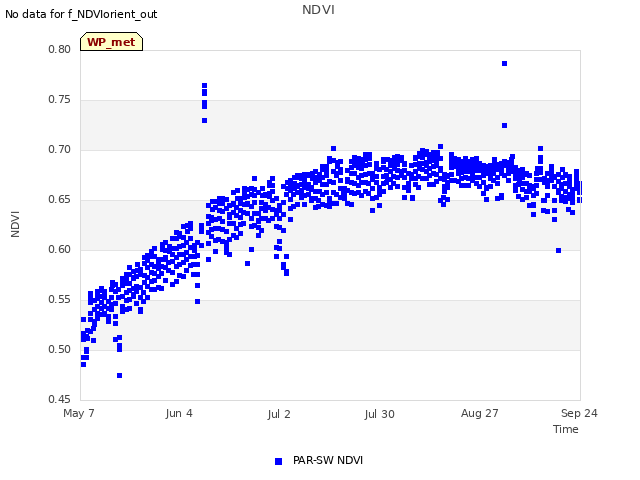640x480 pixels.
Task: Click the Aug 27 x-axis tick label
Action: (x=480, y=413)
